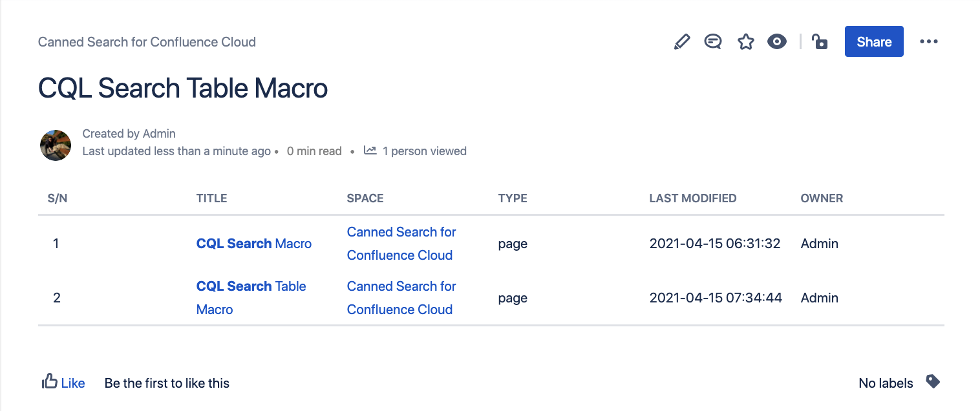This screenshot has width=980, height=411.
Task: Click the 1 person viewed text
Action: (424, 151)
